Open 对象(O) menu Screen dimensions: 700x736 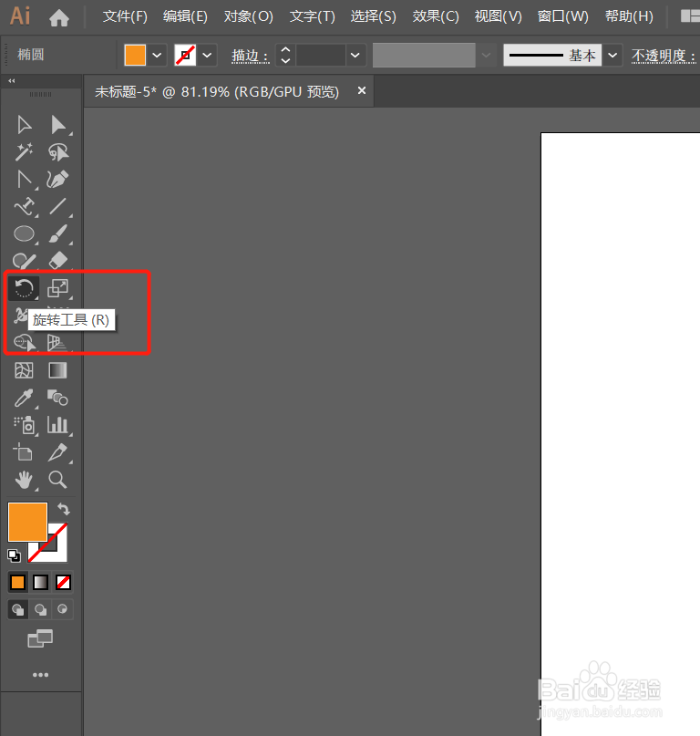pos(248,17)
